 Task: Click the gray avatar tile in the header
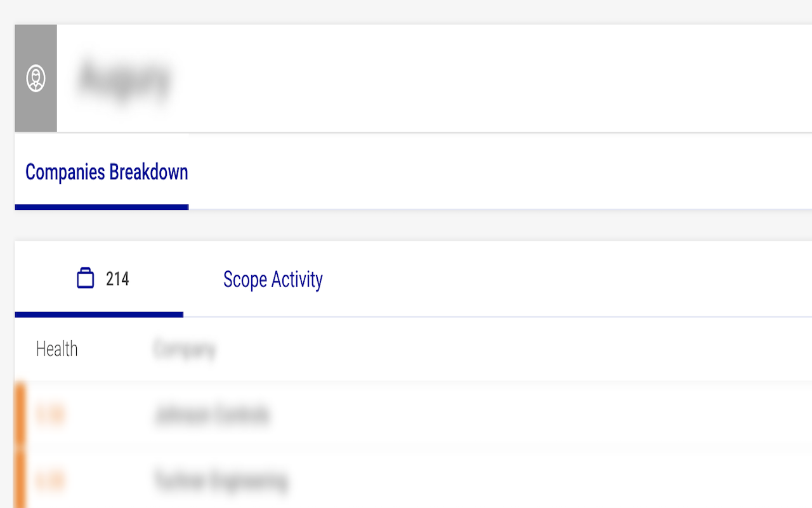tap(36, 102)
